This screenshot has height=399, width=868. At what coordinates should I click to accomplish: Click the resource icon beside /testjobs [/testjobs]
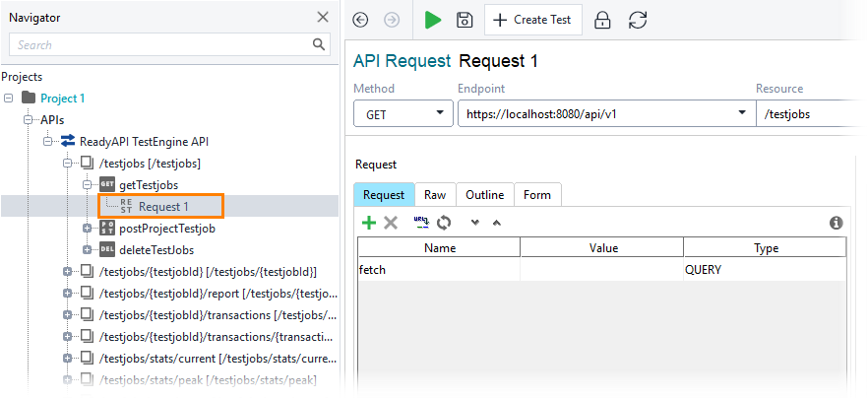(87, 163)
